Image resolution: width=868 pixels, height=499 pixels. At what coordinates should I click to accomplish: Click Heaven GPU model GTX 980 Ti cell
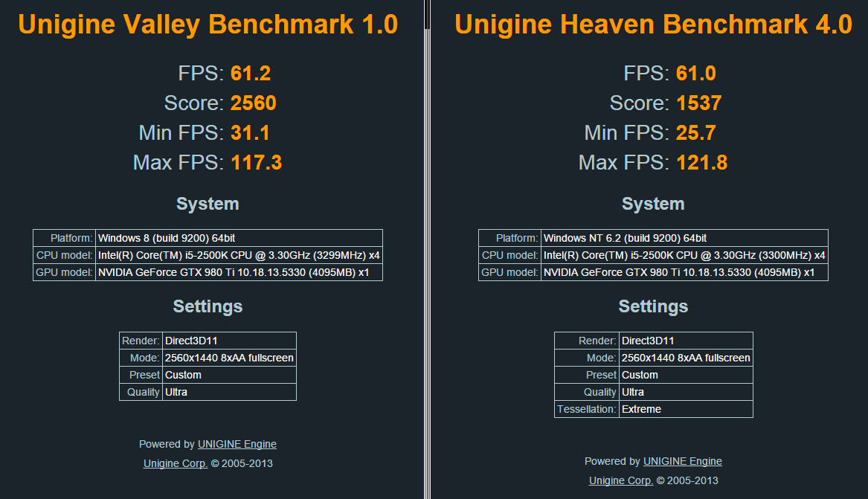(x=685, y=273)
